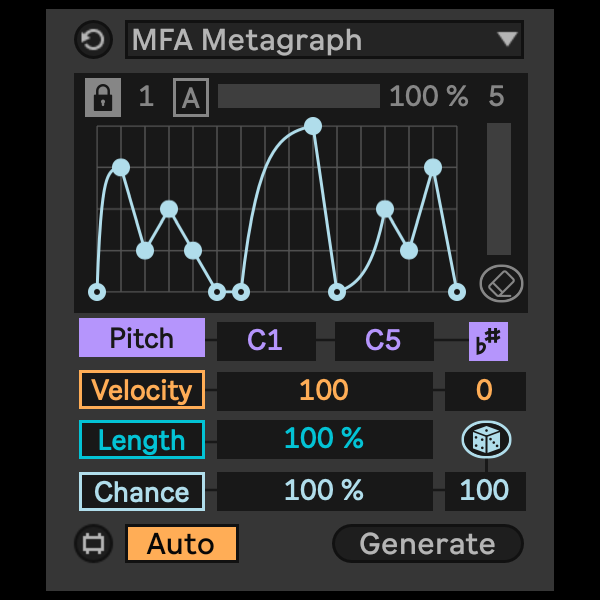Click the C1 low pitch field

(265, 341)
